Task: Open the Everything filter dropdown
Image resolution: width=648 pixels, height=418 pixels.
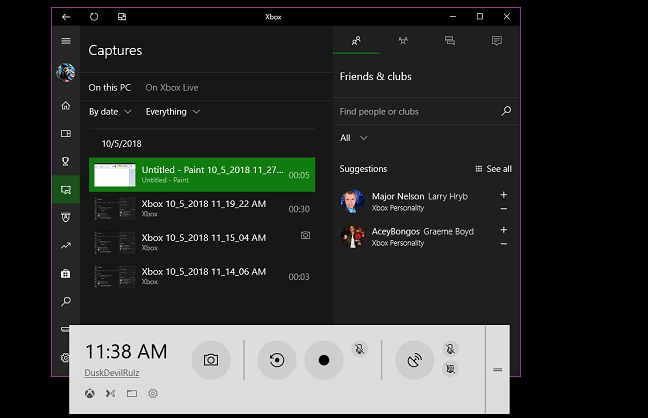Action: 173,112
